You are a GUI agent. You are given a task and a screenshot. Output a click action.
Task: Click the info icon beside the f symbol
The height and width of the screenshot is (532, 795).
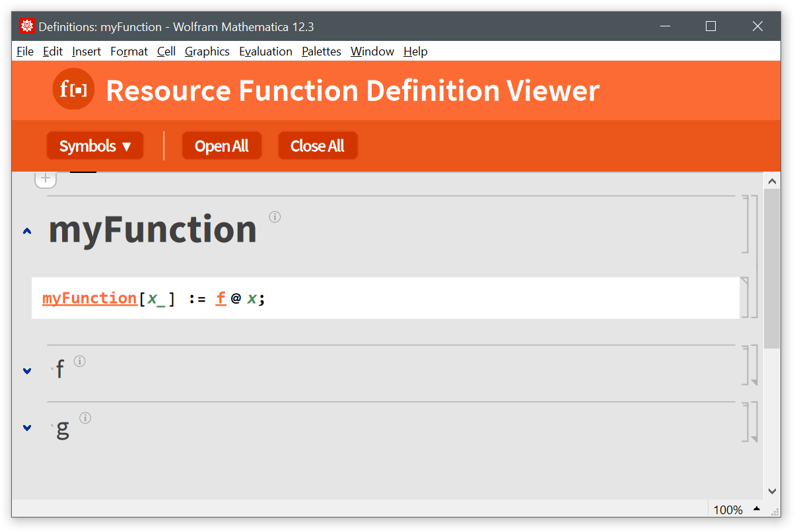click(80, 361)
